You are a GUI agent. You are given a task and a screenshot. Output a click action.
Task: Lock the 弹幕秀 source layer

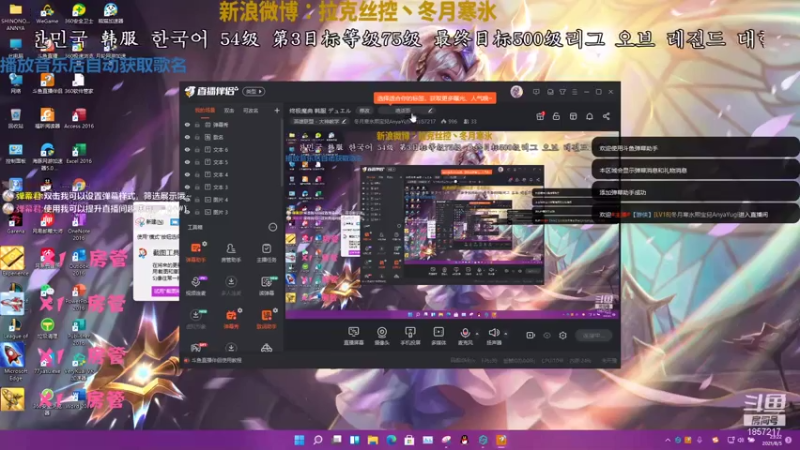[197, 124]
